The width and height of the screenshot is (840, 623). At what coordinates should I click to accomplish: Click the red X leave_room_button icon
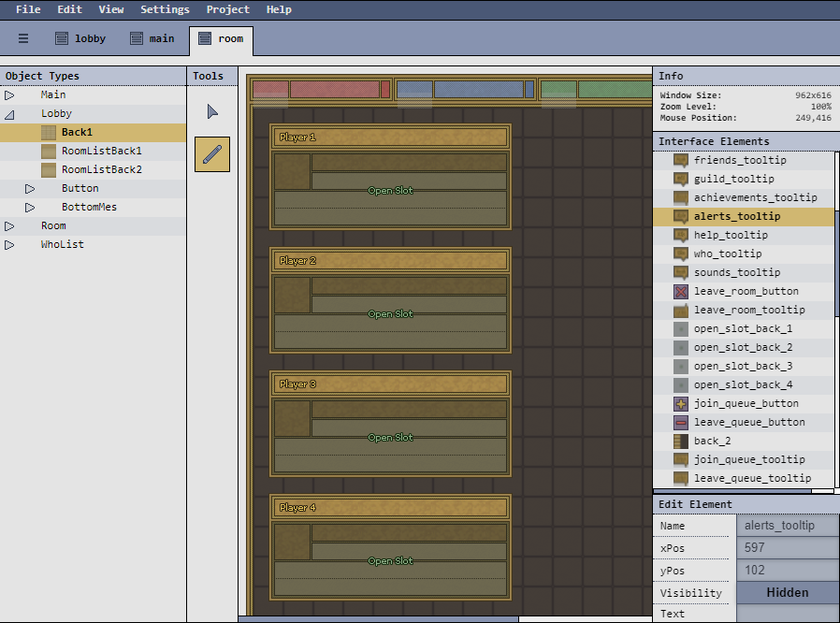[681, 292]
